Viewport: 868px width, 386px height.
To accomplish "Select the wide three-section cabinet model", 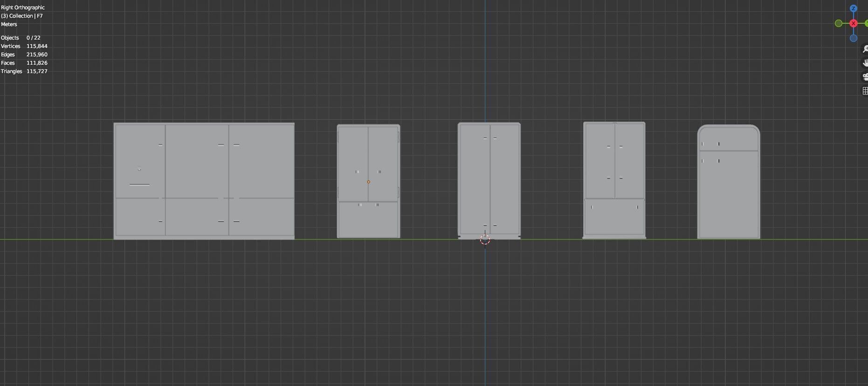I will [204, 181].
